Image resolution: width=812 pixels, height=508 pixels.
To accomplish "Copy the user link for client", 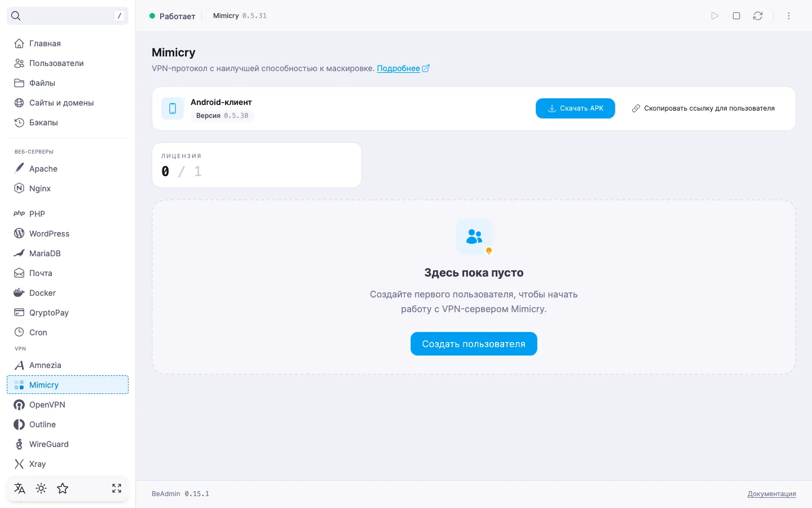I will pos(703,108).
